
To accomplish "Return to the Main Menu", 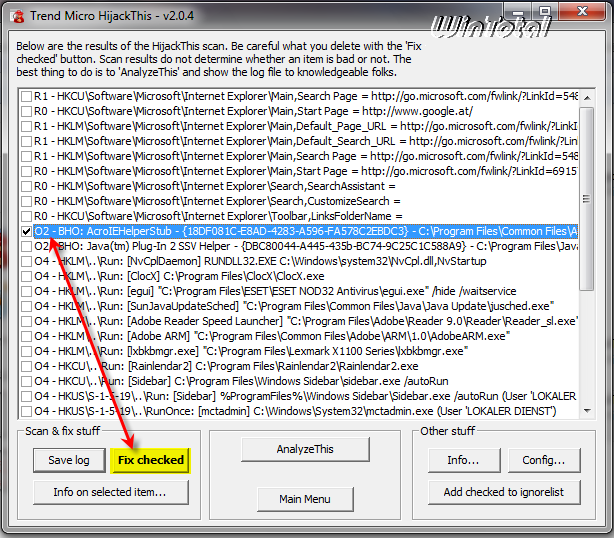I will (x=305, y=499).
